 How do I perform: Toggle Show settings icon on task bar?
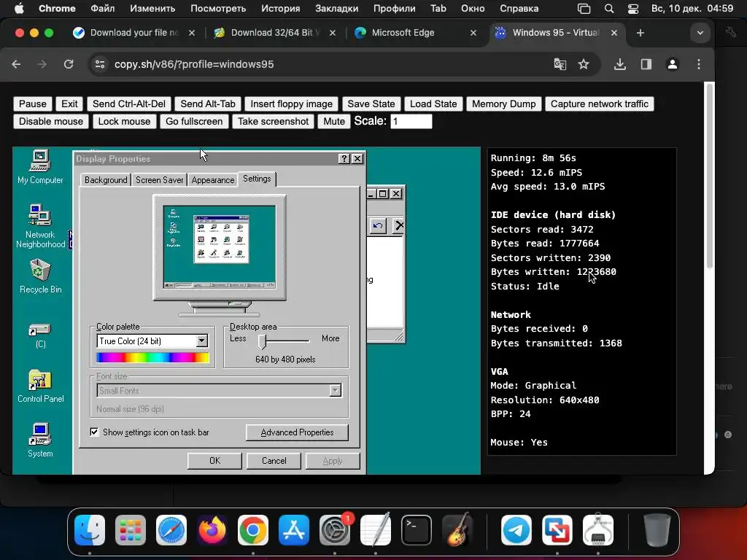[94, 432]
